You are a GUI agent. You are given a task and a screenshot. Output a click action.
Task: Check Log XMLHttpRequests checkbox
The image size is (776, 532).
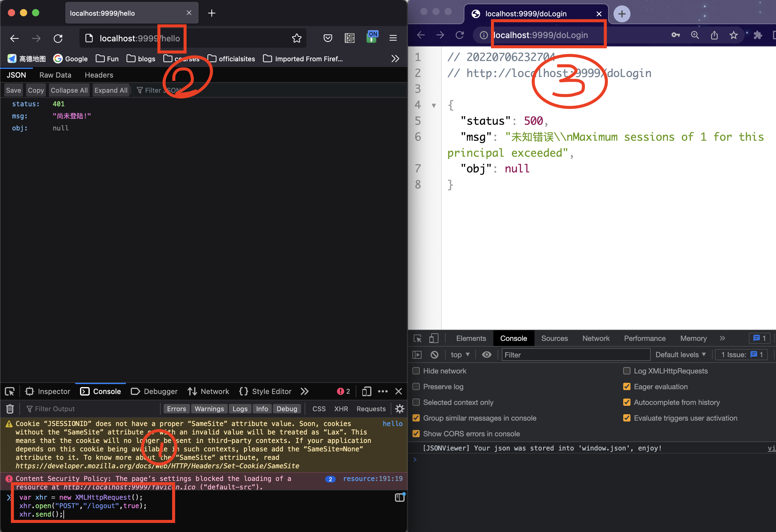click(627, 371)
